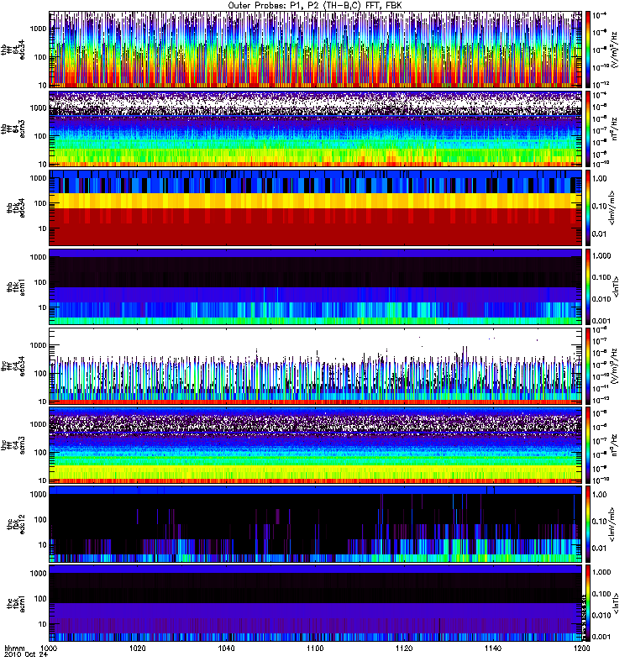Click the color bar beside the thb fbk edc34 panel
This screenshot has width=630, height=672.
pyautogui.click(x=588, y=207)
